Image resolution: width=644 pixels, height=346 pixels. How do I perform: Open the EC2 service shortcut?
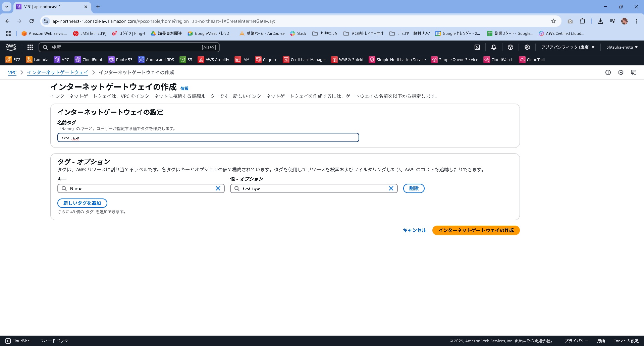pos(13,59)
